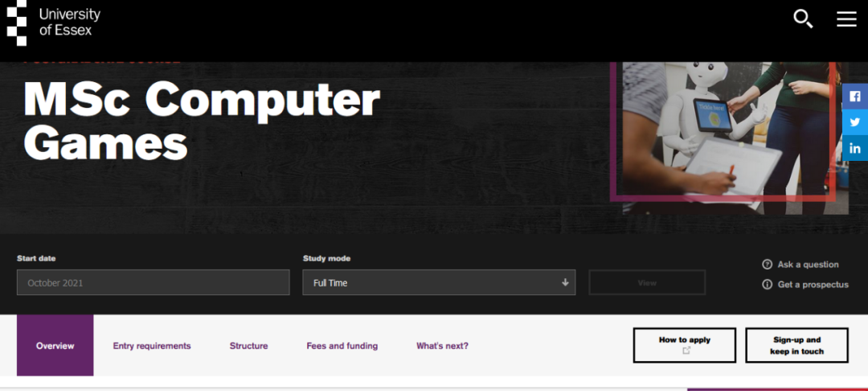Image resolution: width=868 pixels, height=391 pixels.
Task: Select the What's next? tab
Action: coord(442,346)
